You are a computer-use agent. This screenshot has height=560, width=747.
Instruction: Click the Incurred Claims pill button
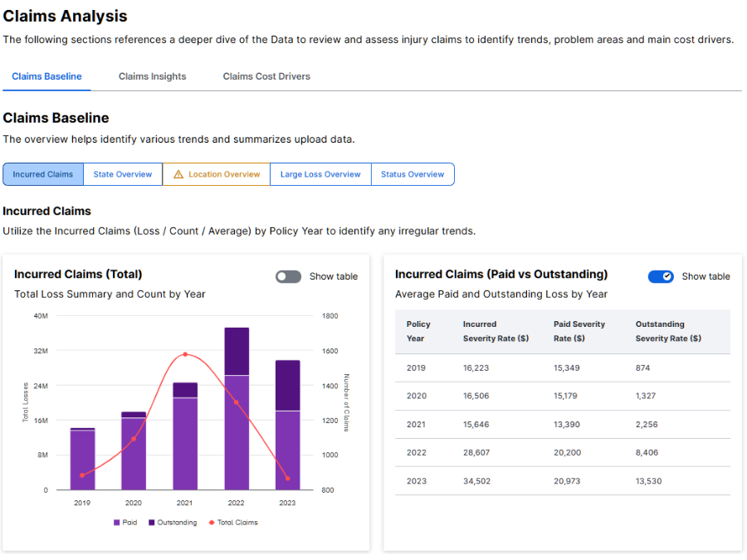pyautogui.click(x=42, y=174)
